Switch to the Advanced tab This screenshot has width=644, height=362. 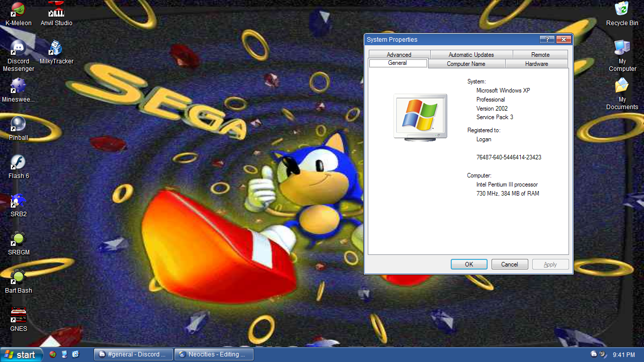399,55
